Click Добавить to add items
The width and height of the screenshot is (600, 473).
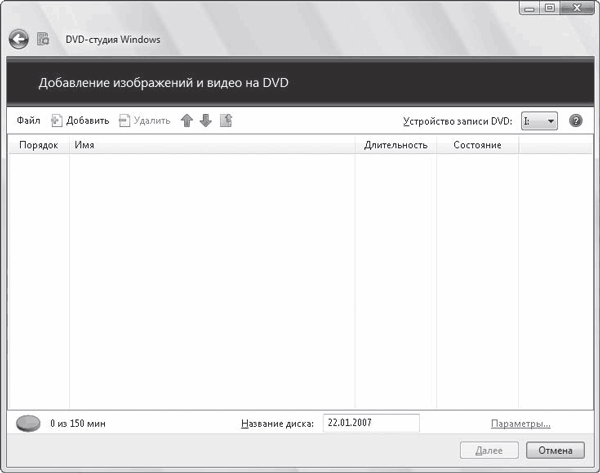(x=80, y=121)
